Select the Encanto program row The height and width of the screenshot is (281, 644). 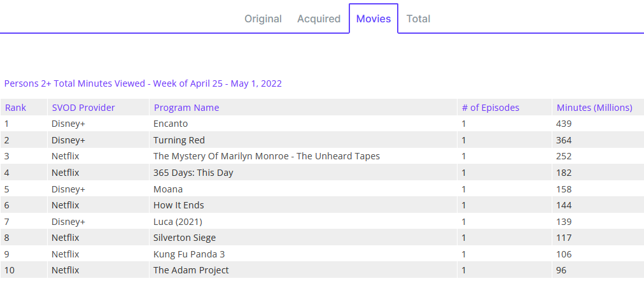(x=171, y=124)
